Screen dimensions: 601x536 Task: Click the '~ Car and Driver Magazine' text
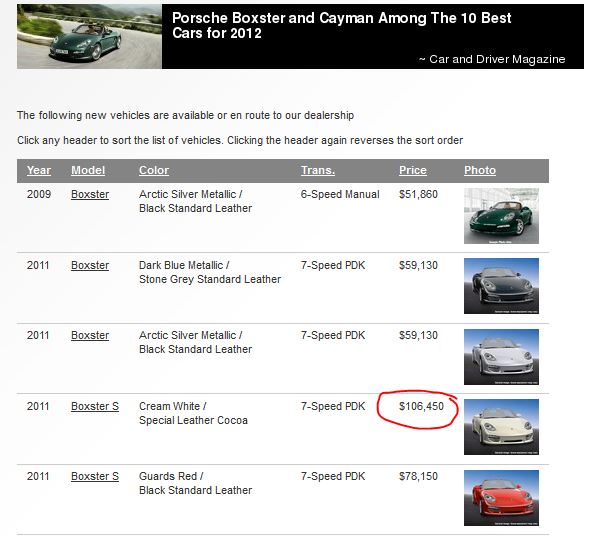click(492, 59)
